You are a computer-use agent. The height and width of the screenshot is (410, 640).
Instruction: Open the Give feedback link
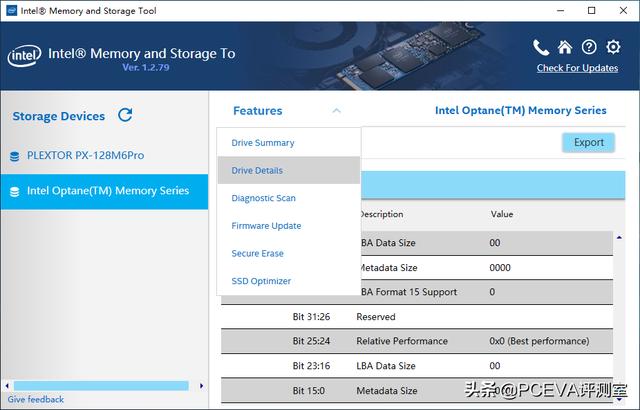pos(36,399)
